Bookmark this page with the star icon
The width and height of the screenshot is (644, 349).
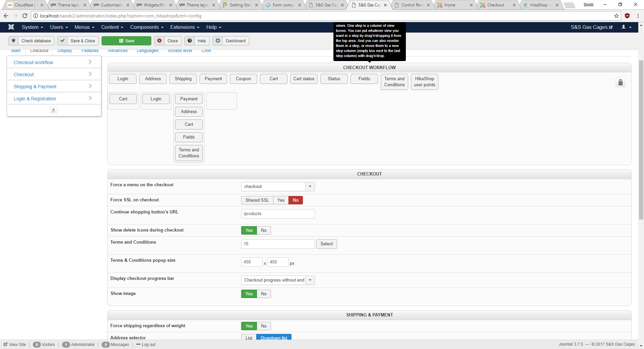[616, 16]
